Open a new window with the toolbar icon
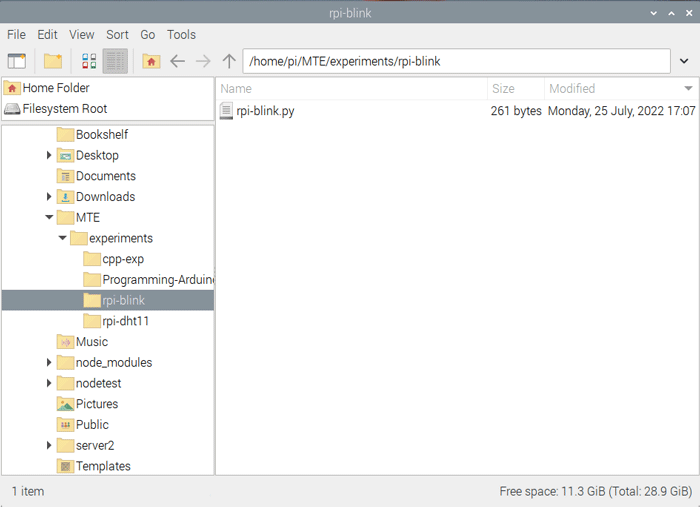The width and height of the screenshot is (700, 507). 17,61
